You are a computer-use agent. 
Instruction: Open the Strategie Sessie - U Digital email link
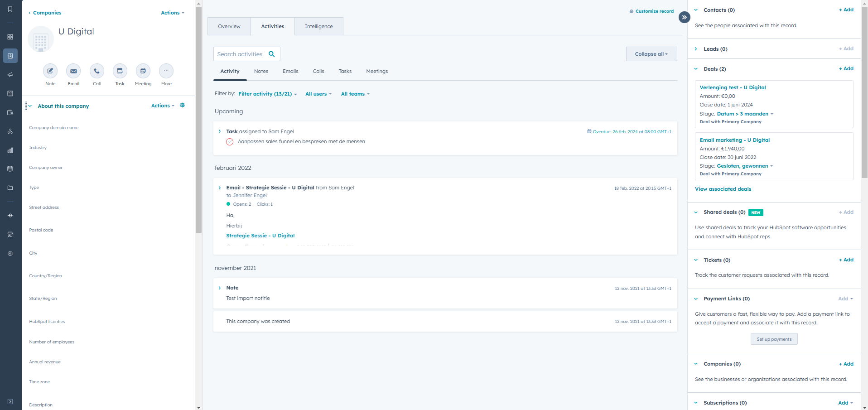[x=260, y=236]
